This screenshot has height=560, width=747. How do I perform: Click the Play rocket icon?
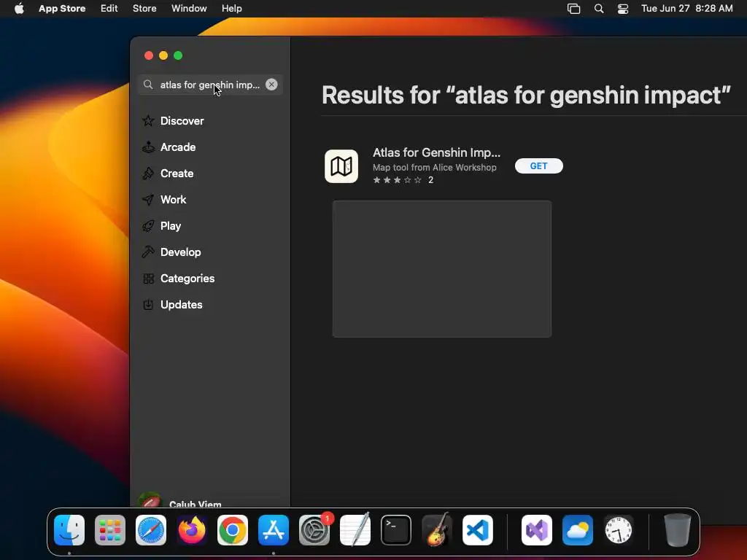(148, 226)
